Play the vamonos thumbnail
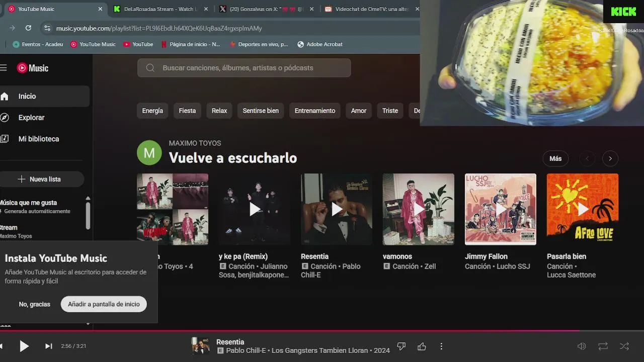 pos(419,209)
